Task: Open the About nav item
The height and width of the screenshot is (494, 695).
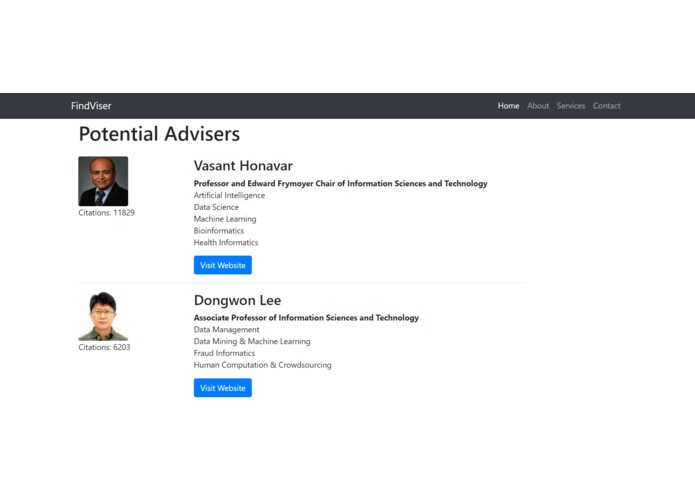Action: tap(538, 106)
